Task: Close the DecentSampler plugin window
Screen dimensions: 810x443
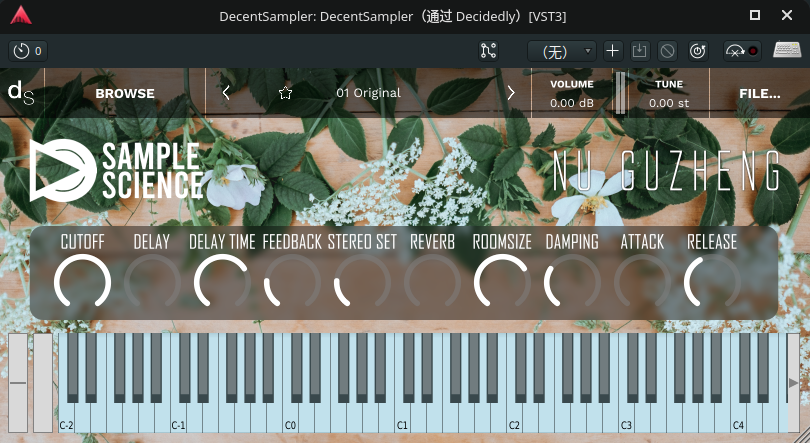Action: 787,15
